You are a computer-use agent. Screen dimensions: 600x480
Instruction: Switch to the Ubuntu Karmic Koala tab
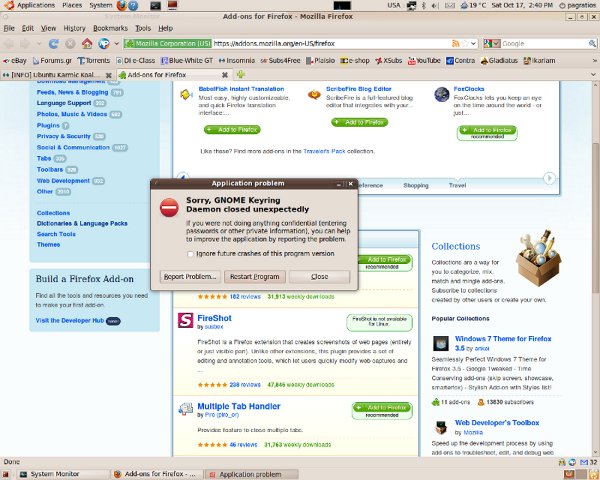click(56, 75)
